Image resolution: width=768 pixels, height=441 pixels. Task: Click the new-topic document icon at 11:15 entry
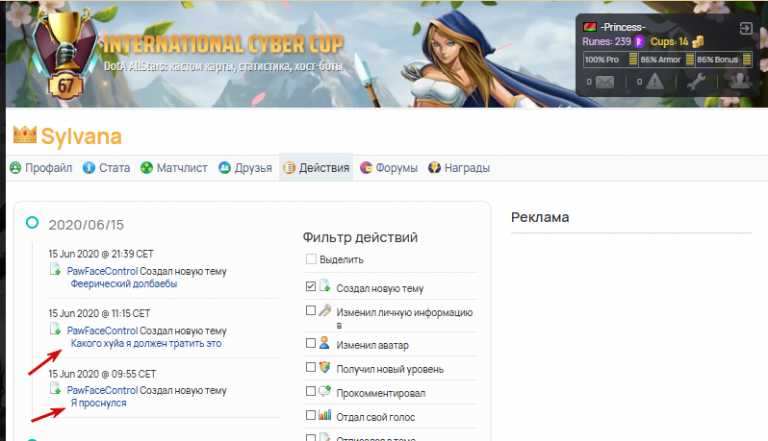pyautogui.click(x=55, y=329)
